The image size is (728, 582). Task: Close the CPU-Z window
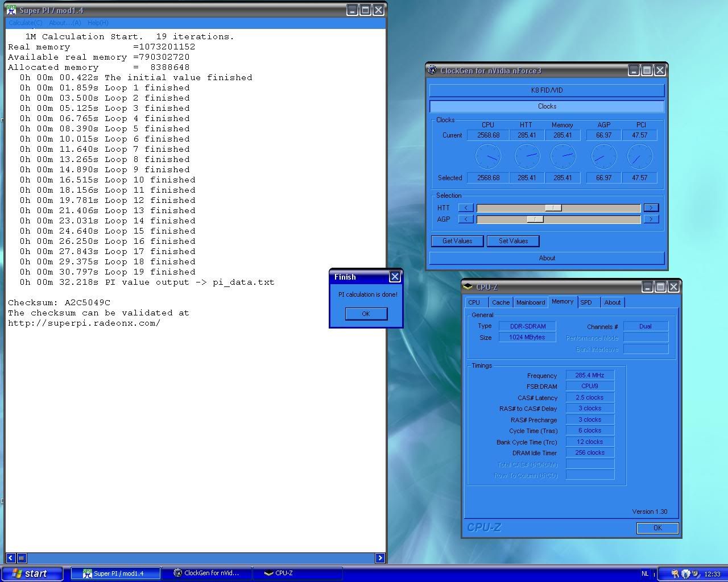coord(673,287)
